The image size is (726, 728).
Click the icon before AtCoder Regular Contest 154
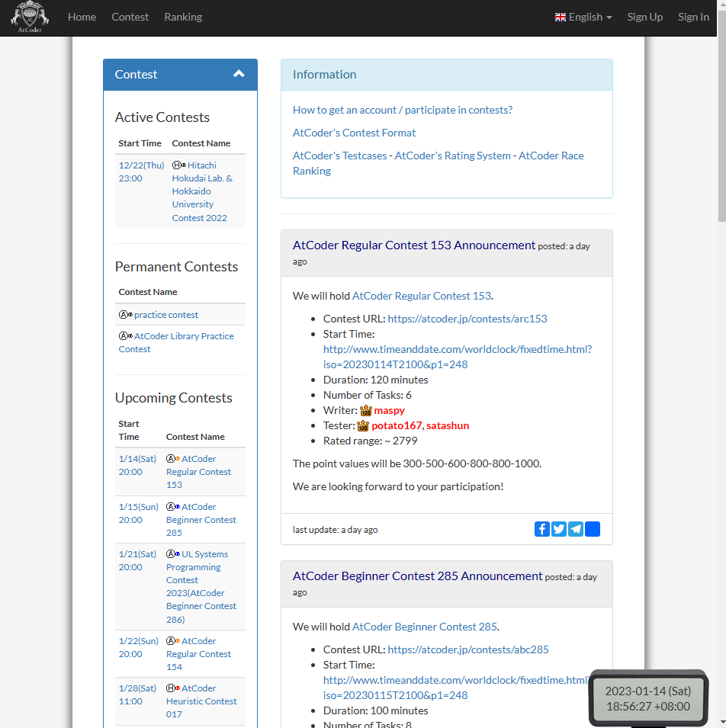pyautogui.click(x=173, y=641)
